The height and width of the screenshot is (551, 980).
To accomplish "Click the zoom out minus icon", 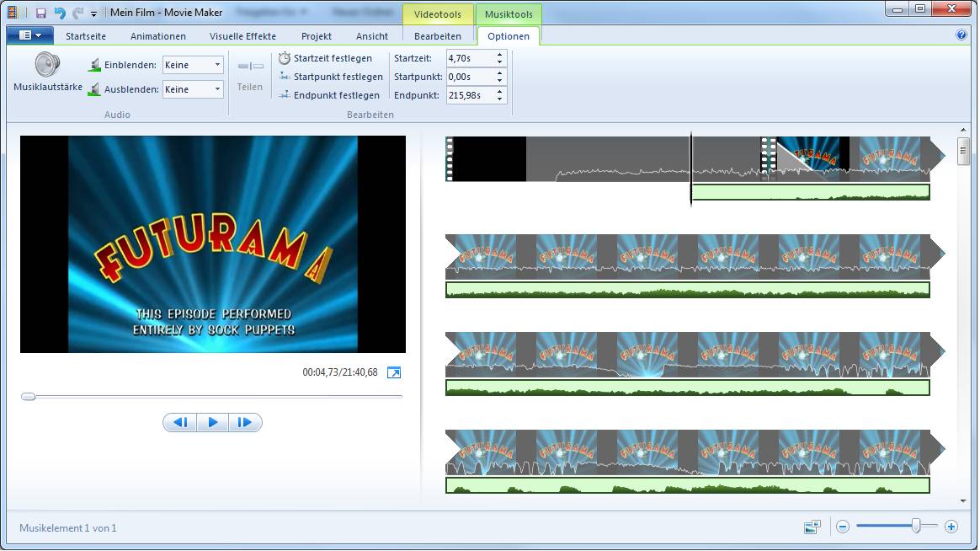I will click(x=843, y=527).
